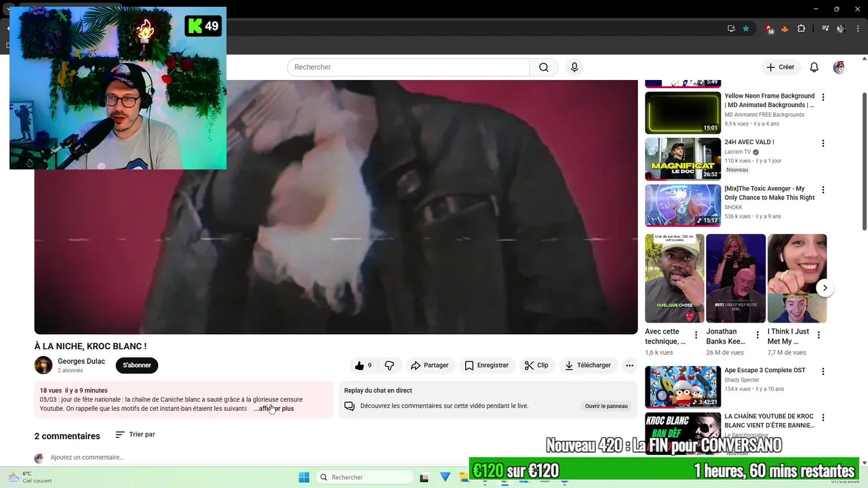Open the browser media control icon
This screenshot has width=868, height=488.
coord(825,28)
